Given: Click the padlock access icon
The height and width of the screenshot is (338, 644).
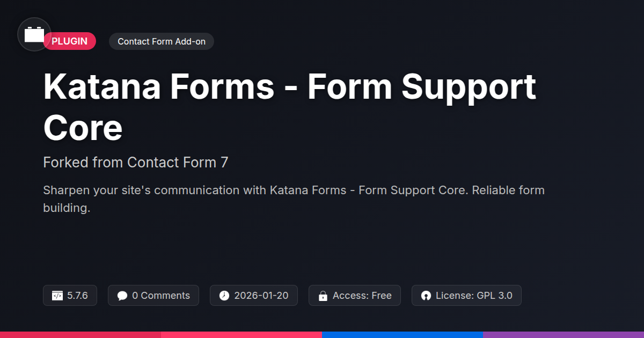Looking at the screenshot, I should (323, 296).
